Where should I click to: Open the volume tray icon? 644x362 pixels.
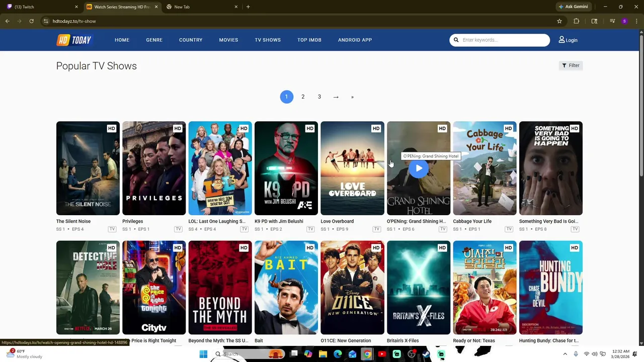pyautogui.click(x=594, y=354)
